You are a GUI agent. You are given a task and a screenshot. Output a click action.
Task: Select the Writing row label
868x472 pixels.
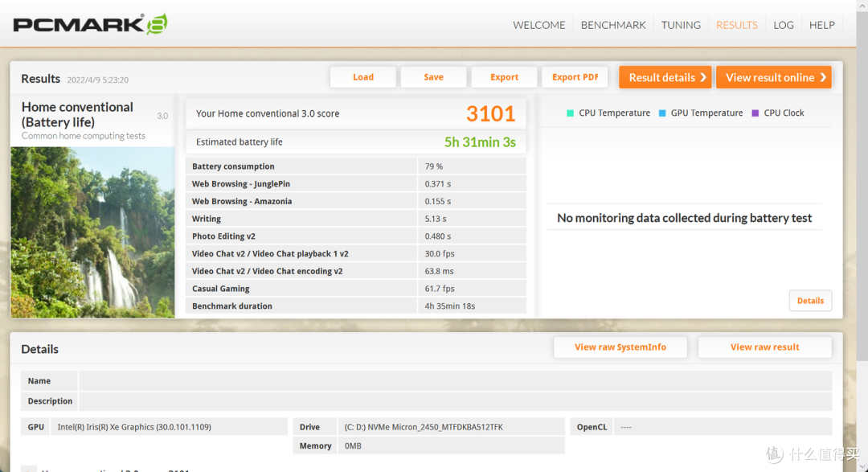click(207, 219)
